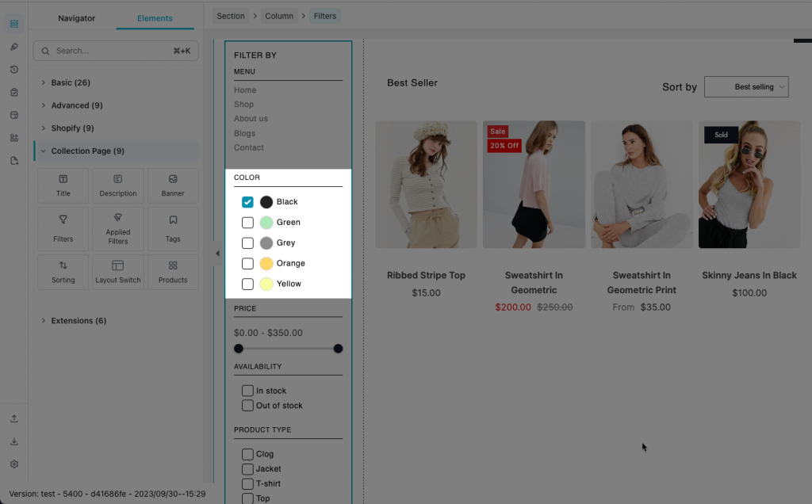Open the layers panel icon in left sidebar

(14, 24)
